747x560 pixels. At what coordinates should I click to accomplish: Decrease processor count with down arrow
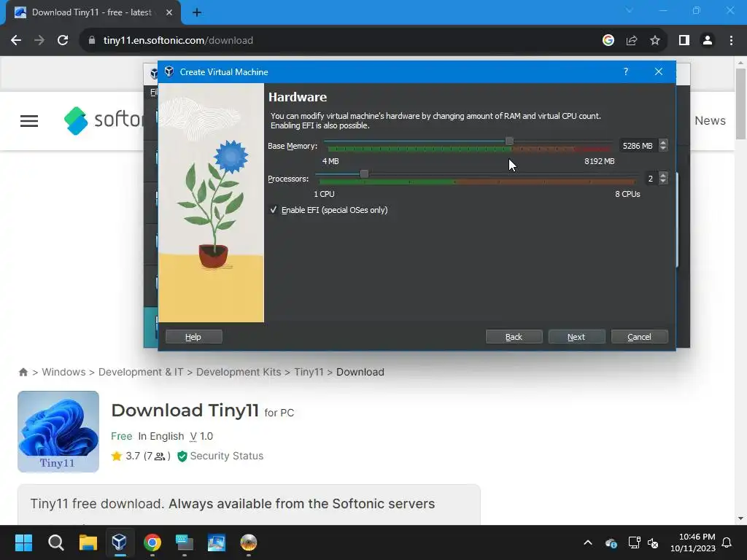pyautogui.click(x=662, y=182)
